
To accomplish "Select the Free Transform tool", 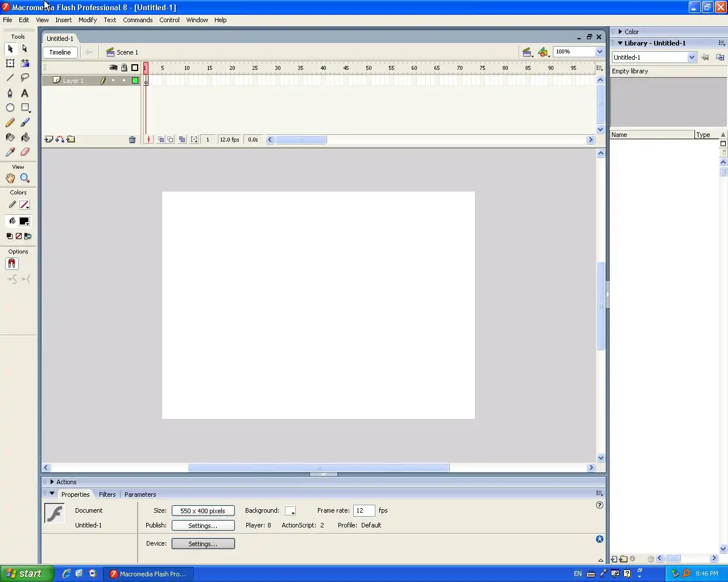I will pyautogui.click(x=10, y=63).
